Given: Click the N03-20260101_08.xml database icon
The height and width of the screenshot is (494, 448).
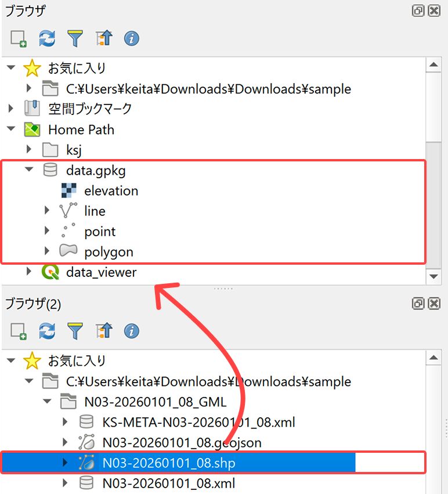Looking at the screenshot, I should (x=86, y=482).
